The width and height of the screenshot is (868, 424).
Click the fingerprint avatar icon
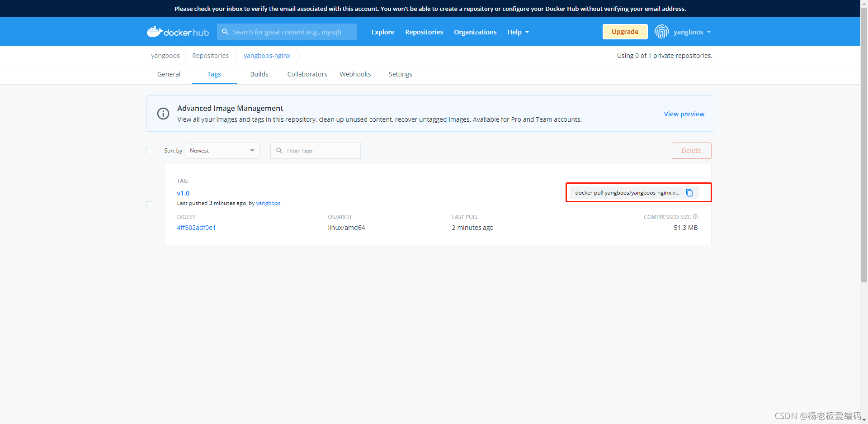661,32
